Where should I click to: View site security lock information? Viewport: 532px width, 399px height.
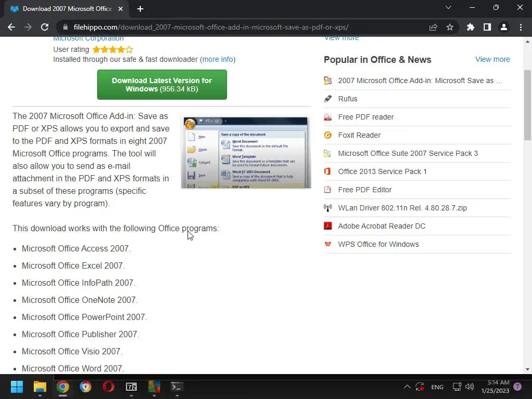coord(65,27)
